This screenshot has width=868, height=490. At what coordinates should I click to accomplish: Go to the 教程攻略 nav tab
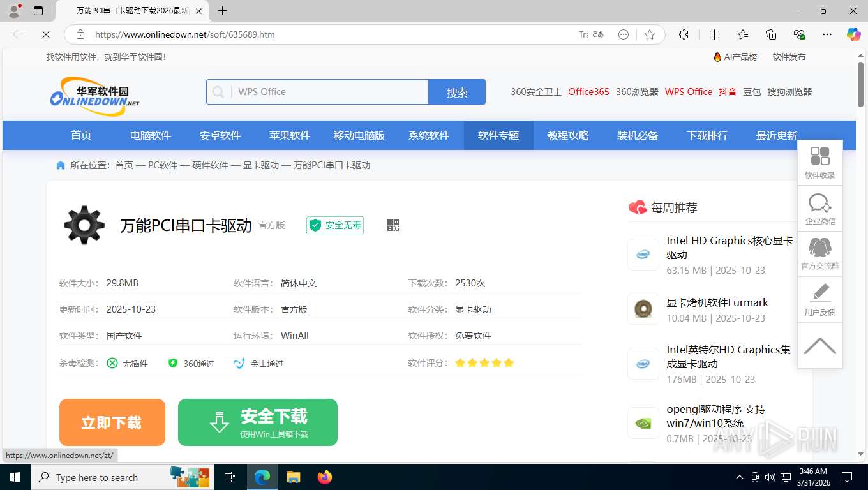[568, 135]
